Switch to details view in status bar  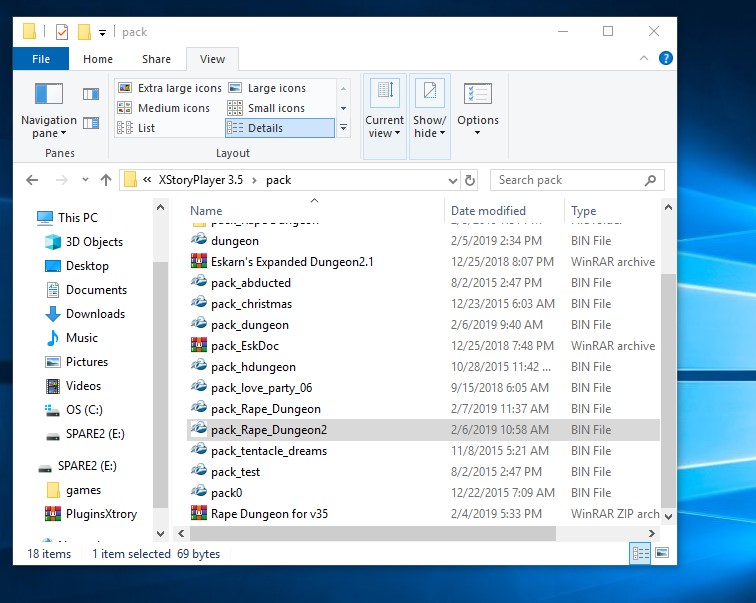(640, 553)
